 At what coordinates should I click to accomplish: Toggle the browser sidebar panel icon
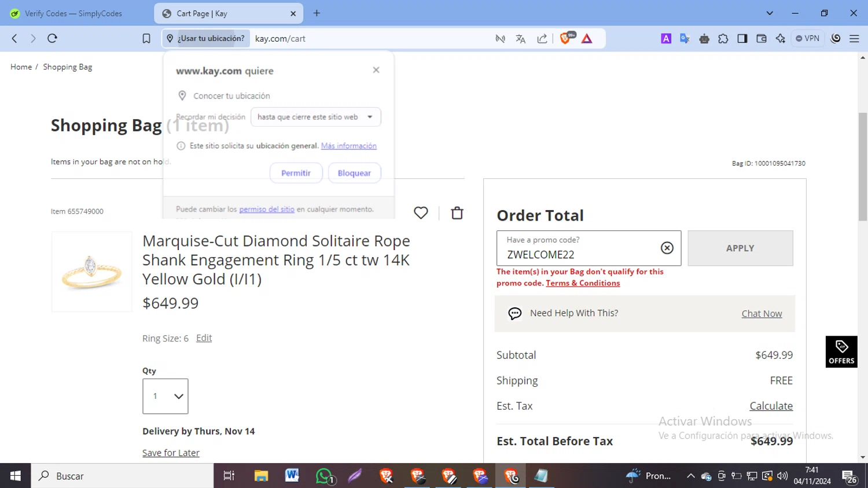point(742,39)
